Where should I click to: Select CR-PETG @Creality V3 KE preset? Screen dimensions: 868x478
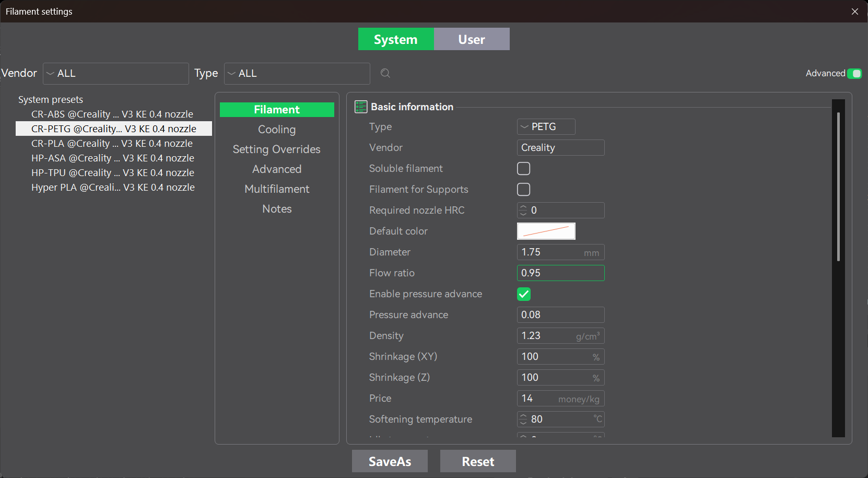coord(114,129)
